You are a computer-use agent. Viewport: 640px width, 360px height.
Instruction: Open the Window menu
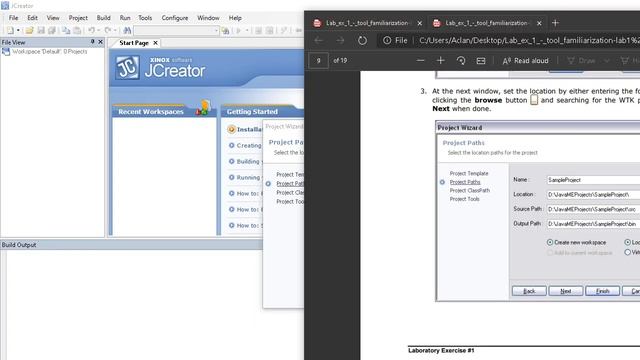coord(208,18)
